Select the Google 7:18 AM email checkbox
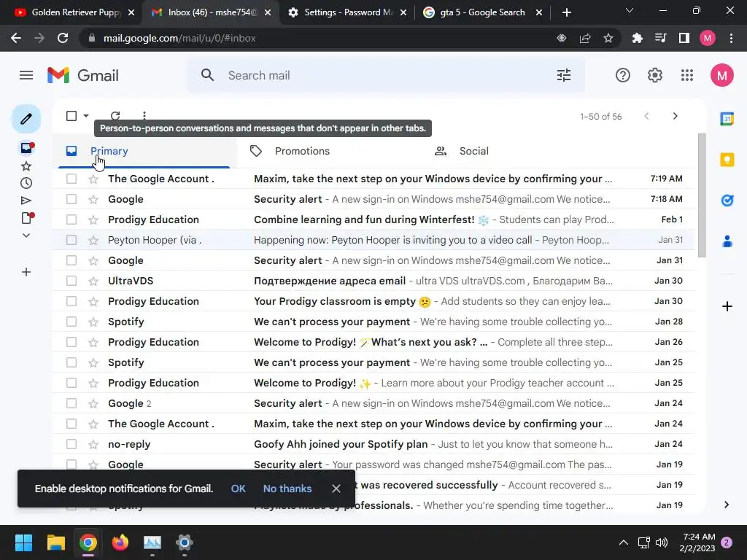The height and width of the screenshot is (560, 747). (x=71, y=200)
